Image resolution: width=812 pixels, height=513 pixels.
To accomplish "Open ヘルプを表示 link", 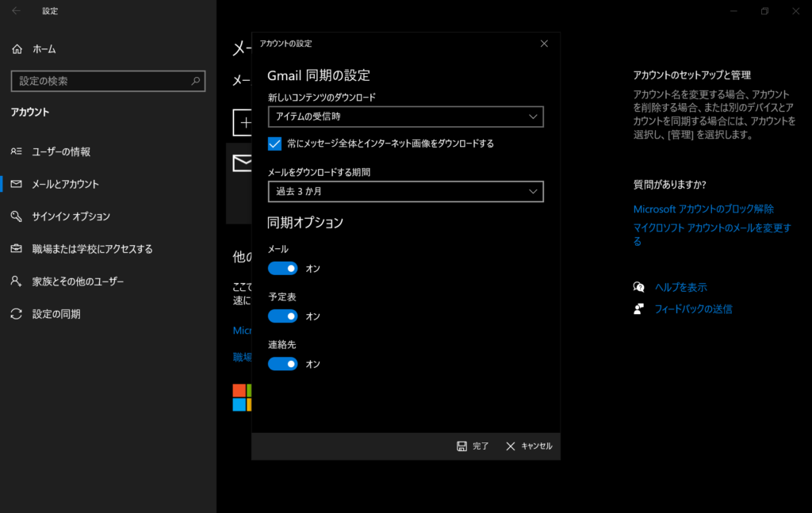I will (680, 287).
